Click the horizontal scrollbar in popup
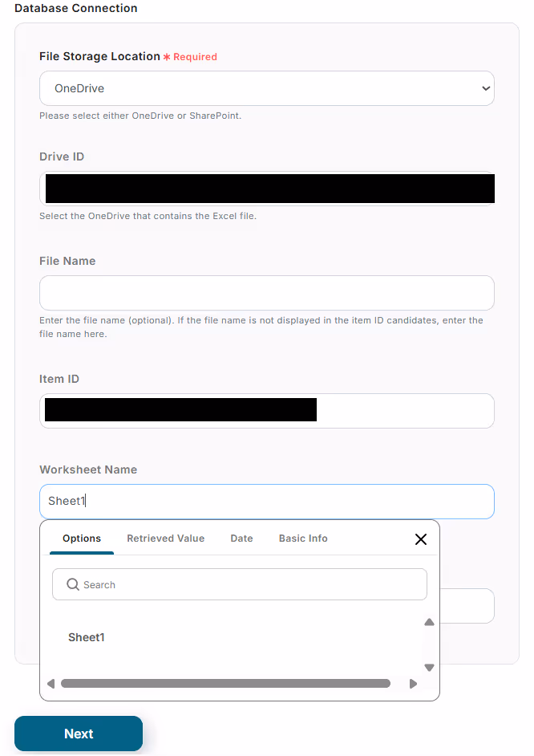The image size is (534, 756). click(x=225, y=684)
